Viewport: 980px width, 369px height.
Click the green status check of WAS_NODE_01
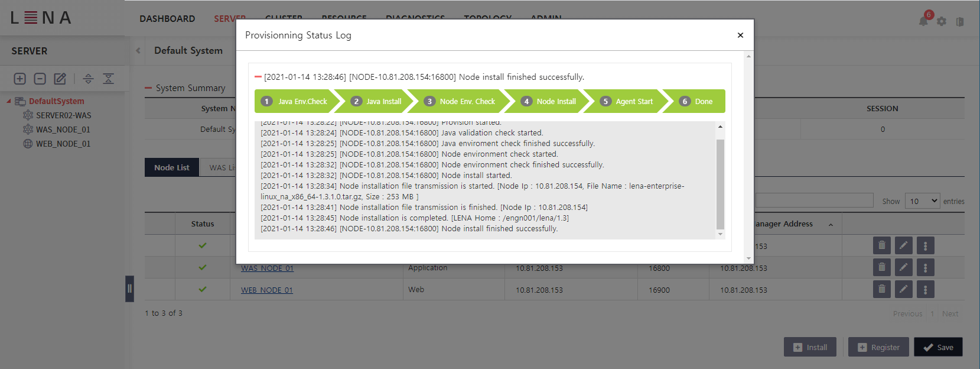pyautogui.click(x=203, y=267)
